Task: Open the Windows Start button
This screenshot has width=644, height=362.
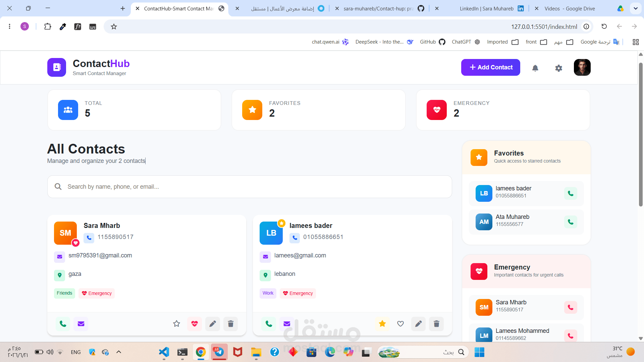Action: (x=479, y=352)
